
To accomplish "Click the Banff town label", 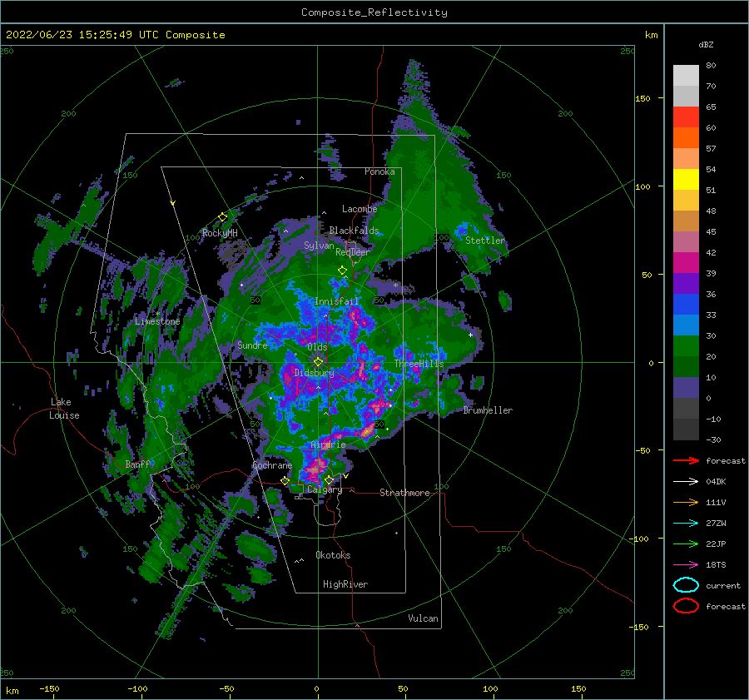I will [x=137, y=464].
